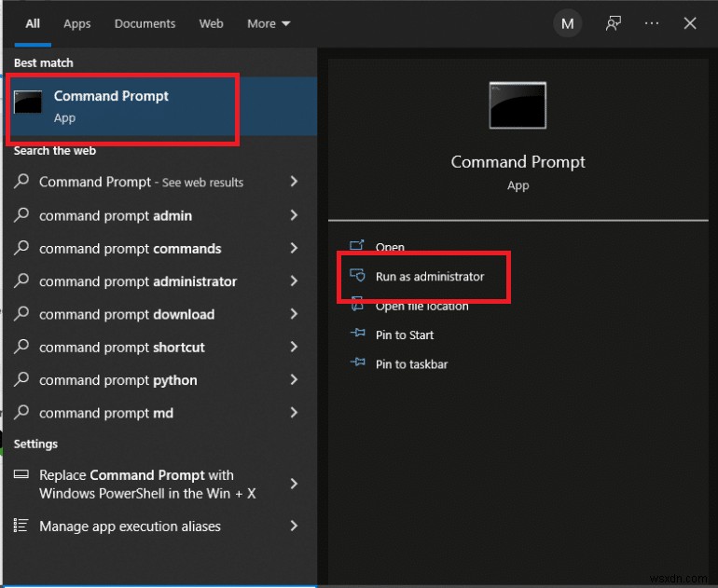
Task: Expand command prompt admin suggestion arrow
Action: tap(294, 215)
